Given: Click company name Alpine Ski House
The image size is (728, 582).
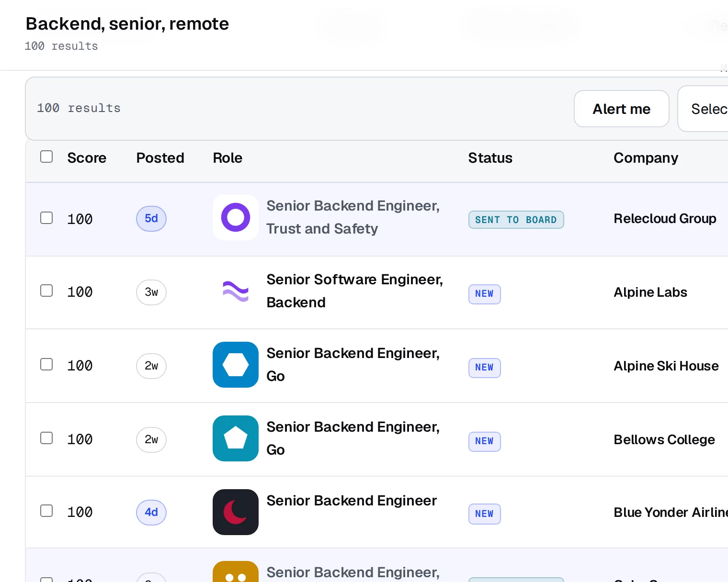Looking at the screenshot, I should click(x=666, y=366).
